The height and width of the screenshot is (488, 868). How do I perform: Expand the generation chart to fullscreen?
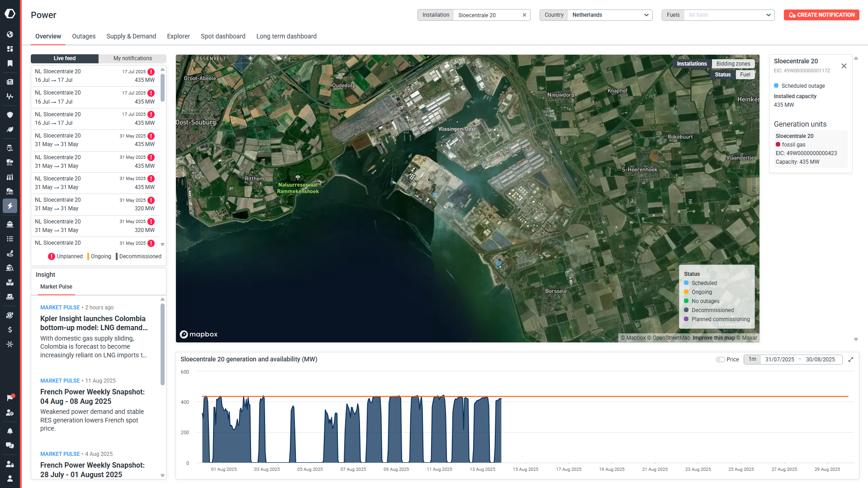(x=851, y=360)
